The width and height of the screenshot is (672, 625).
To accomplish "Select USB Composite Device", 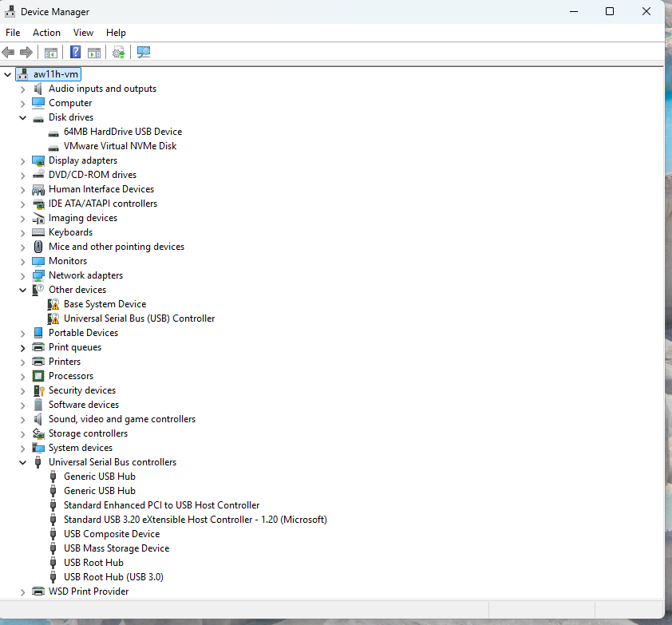I will [112, 534].
